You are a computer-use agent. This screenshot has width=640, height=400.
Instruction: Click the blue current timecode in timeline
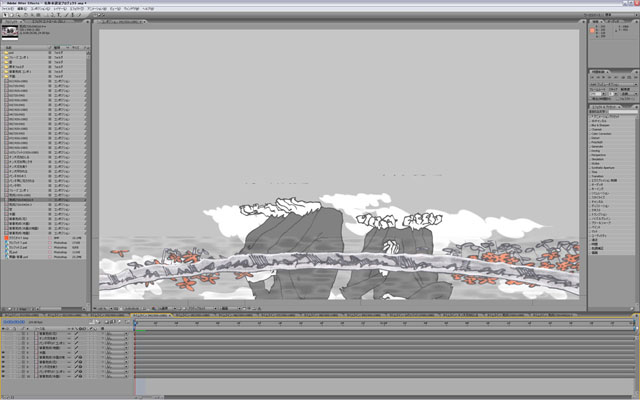point(14,322)
